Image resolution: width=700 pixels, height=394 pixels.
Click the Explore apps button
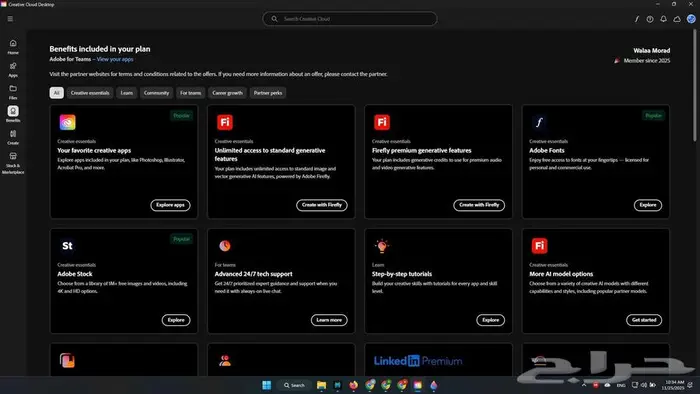(x=170, y=205)
